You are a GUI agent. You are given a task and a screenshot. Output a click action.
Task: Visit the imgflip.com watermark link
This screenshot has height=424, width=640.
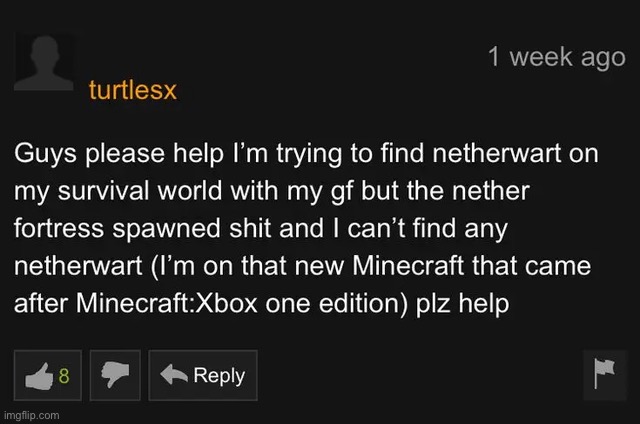[31, 415]
